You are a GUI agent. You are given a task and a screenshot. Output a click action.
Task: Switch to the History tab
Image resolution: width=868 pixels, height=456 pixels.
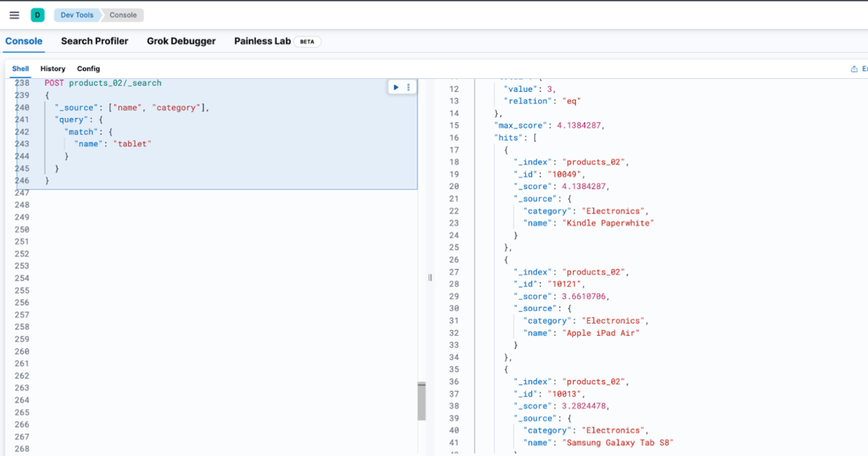(52, 68)
